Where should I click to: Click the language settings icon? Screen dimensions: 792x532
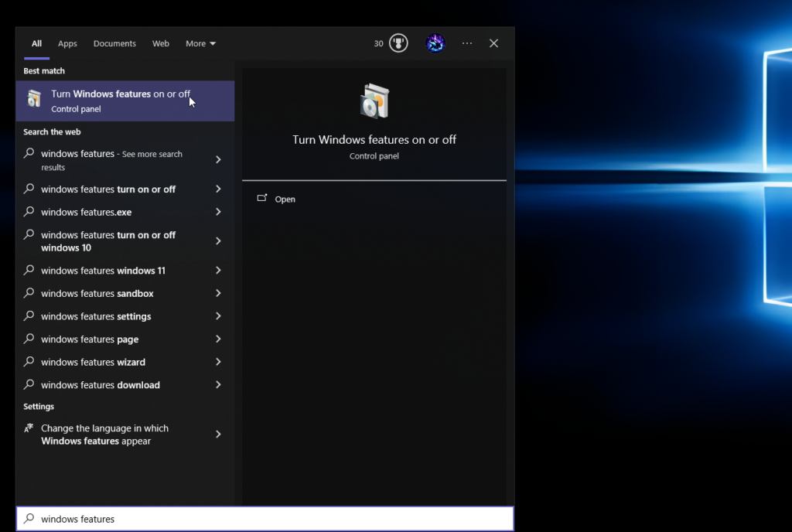(29, 428)
